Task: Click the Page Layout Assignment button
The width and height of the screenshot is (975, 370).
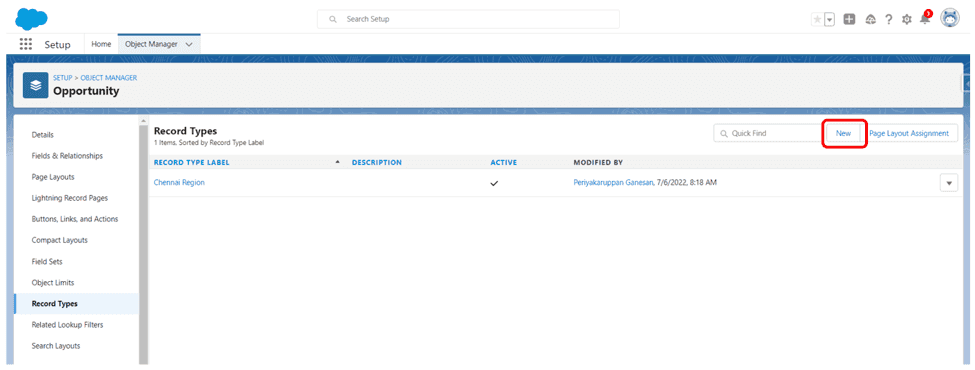Action: 909,133
